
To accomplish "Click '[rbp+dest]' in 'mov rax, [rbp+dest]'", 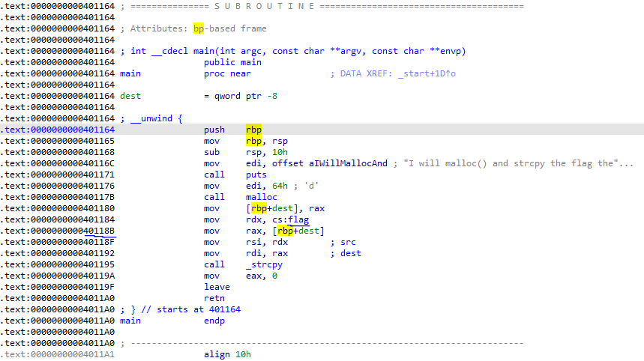I will pyautogui.click(x=298, y=231).
